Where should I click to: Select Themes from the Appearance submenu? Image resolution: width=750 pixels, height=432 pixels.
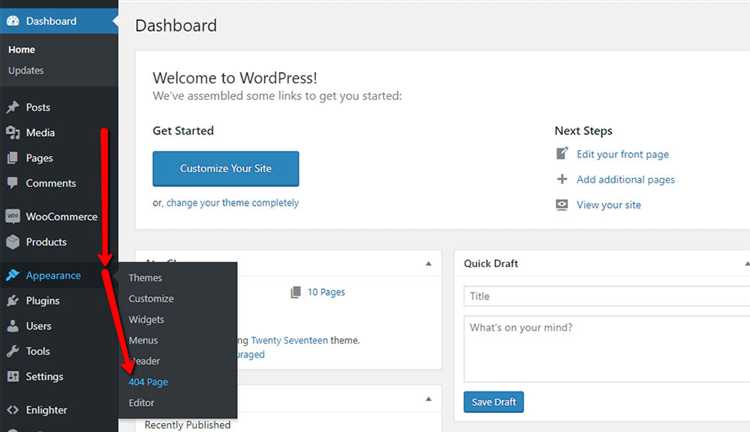click(145, 278)
